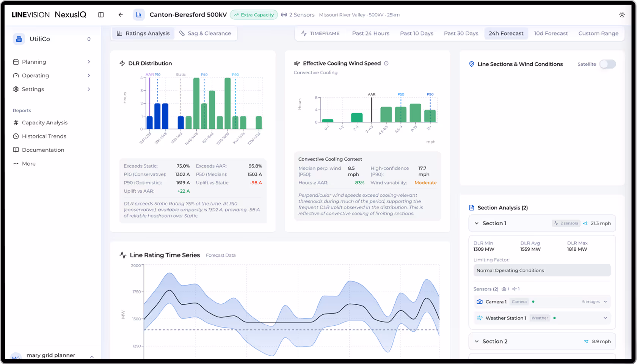637x364 pixels.
Task: Click the Section Analysis document icon
Action: [x=472, y=208]
